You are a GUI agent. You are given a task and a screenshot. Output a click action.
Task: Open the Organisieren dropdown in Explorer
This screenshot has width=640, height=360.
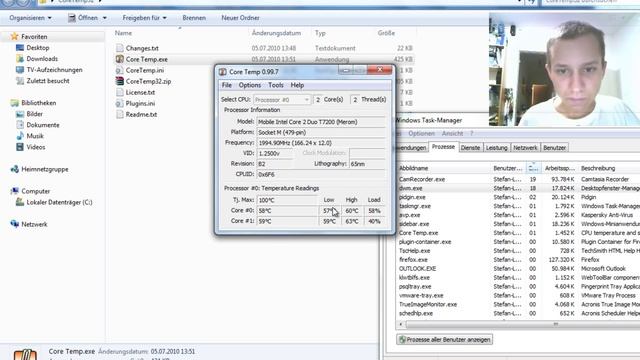coord(31,18)
